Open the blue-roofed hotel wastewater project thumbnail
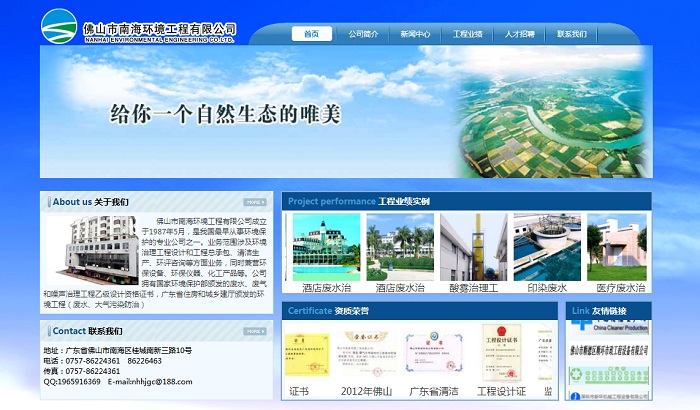700x410 pixels. 321,246
